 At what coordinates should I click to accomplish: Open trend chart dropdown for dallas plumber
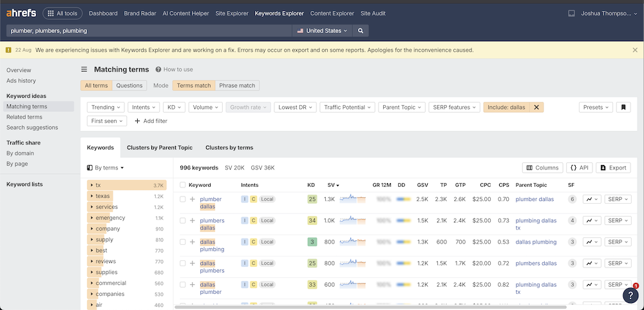(x=592, y=284)
